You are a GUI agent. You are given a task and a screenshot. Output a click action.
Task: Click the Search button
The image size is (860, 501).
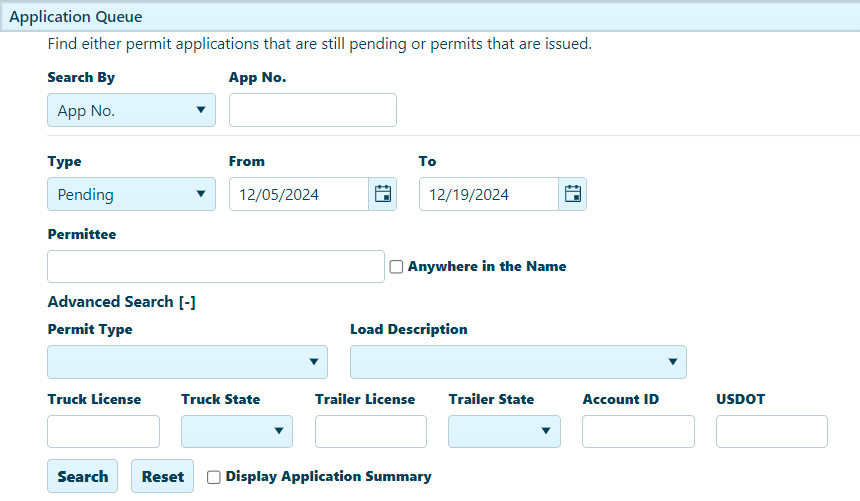82,477
